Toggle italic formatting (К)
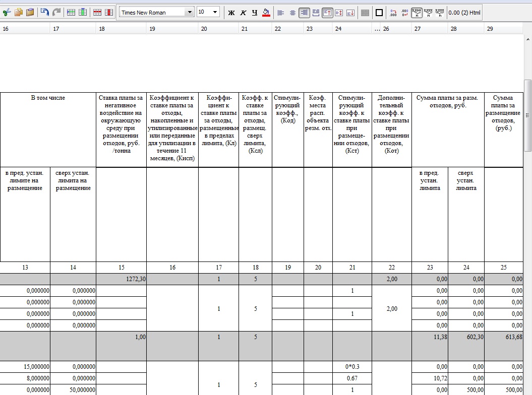This screenshot has height=395, width=532. pos(243,12)
